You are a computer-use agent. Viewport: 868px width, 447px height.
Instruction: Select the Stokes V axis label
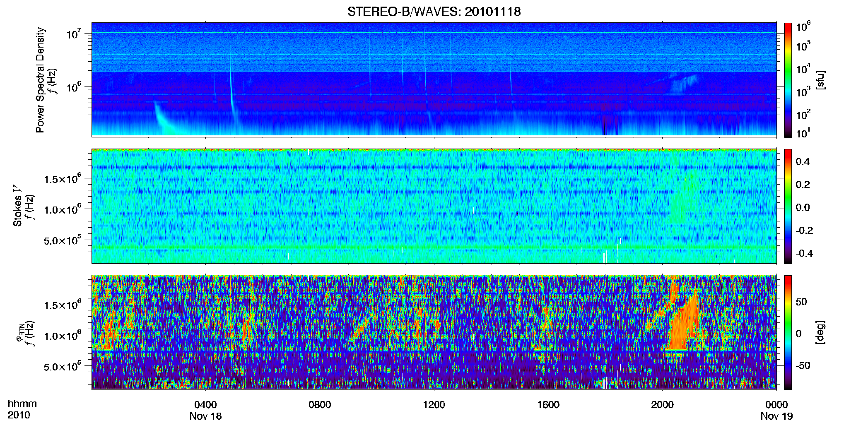[18, 206]
